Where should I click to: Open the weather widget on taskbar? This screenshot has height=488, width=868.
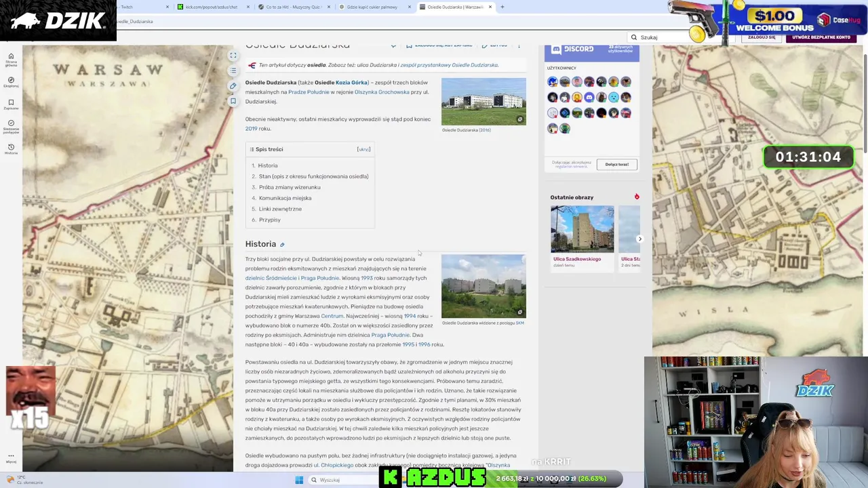click(x=24, y=480)
